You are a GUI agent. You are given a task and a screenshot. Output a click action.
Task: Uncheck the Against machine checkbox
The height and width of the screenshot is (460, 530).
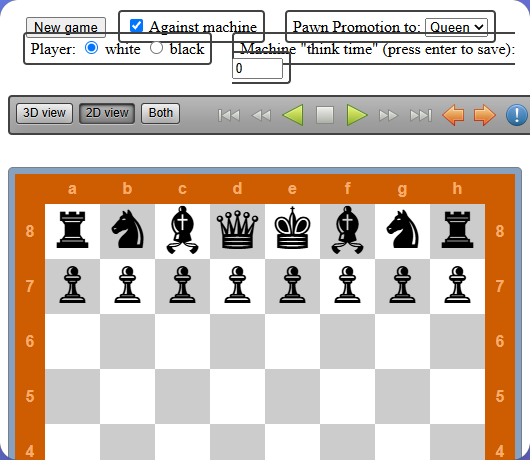pyautogui.click(x=136, y=26)
